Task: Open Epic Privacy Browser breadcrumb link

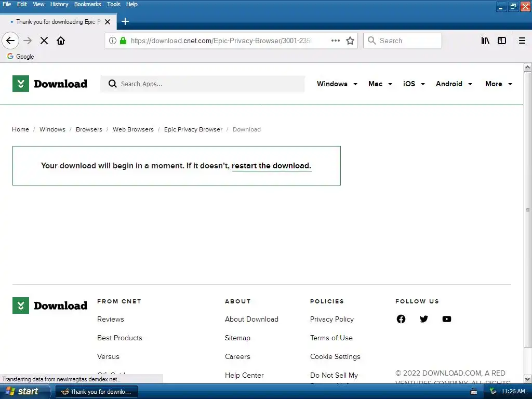Action: (193, 129)
